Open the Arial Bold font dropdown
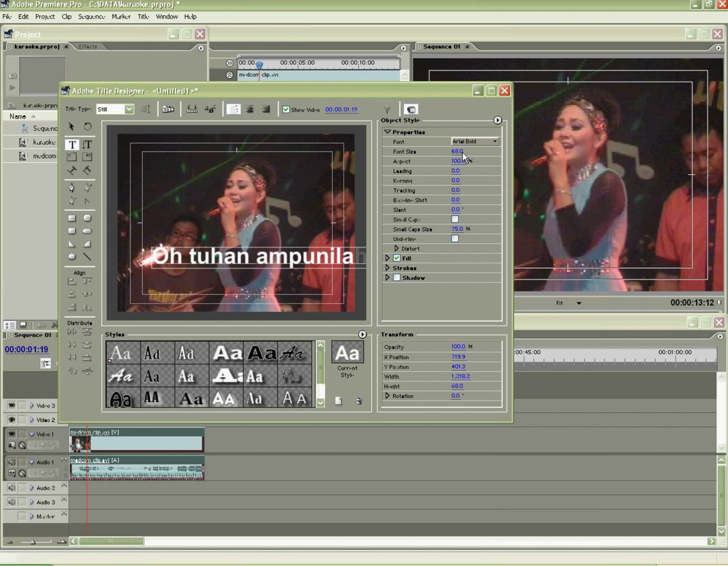 click(x=495, y=141)
